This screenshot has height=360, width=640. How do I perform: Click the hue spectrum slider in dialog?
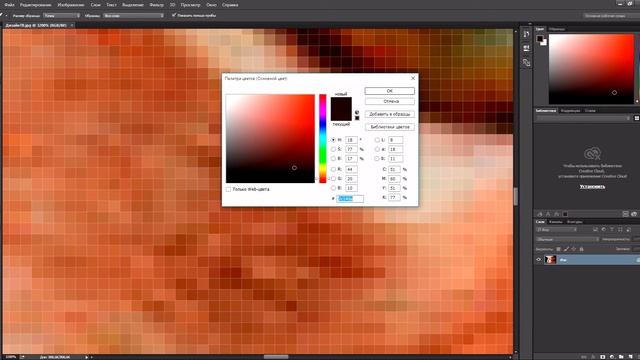tap(322, 138)
